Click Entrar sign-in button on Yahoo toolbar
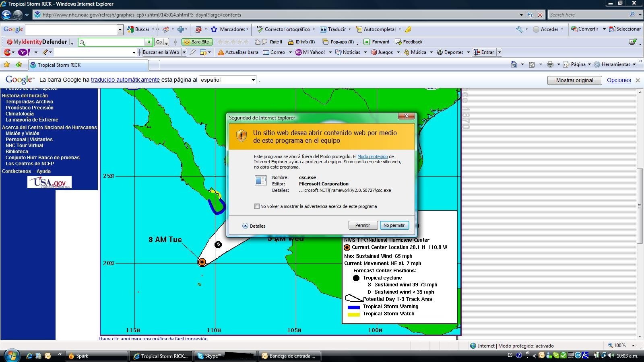Screen dimensions: 644x362 click(x=484, y=52)
